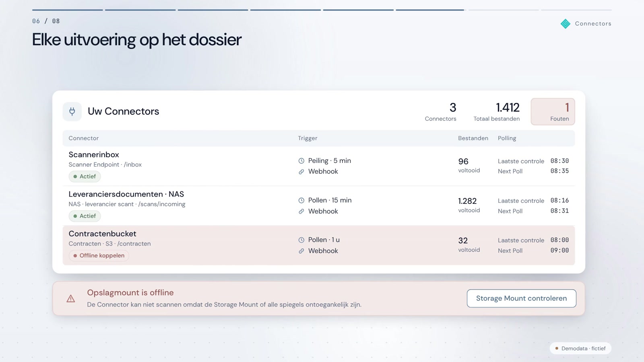Open the Fouten error counter tile
The width and height of the screenshot is (644, 362).
pyautogui.click(x=553, y=111)
